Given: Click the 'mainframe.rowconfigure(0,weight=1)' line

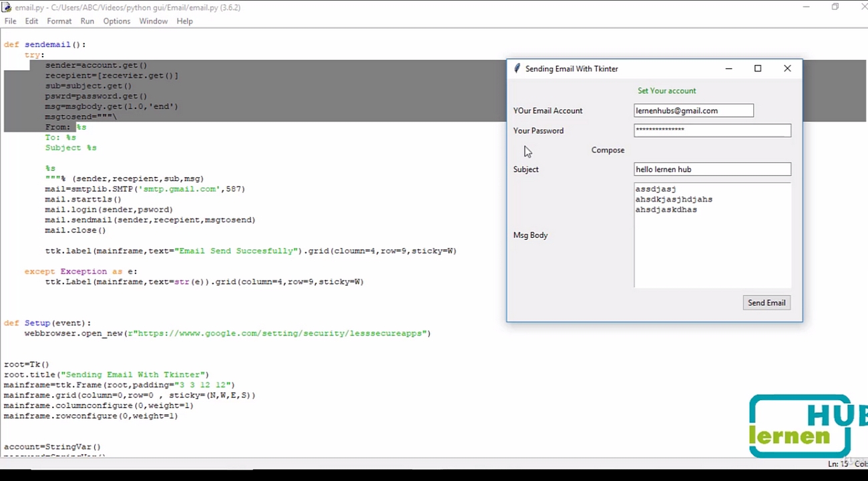Looking at the screenshot, I should (91, 416).
